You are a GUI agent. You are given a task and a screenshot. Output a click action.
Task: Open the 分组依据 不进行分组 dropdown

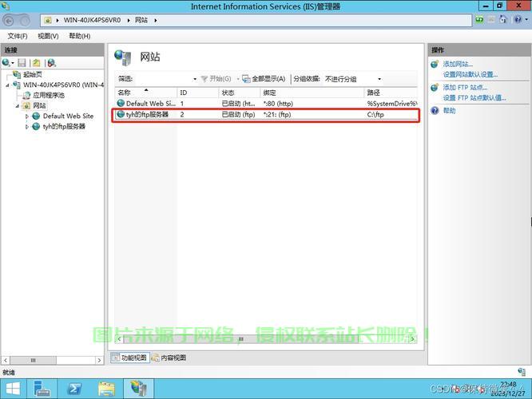[353, 79]
